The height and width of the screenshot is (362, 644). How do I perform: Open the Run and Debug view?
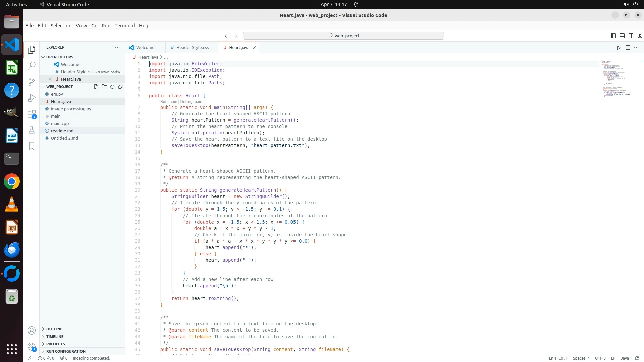pos(32,98)
